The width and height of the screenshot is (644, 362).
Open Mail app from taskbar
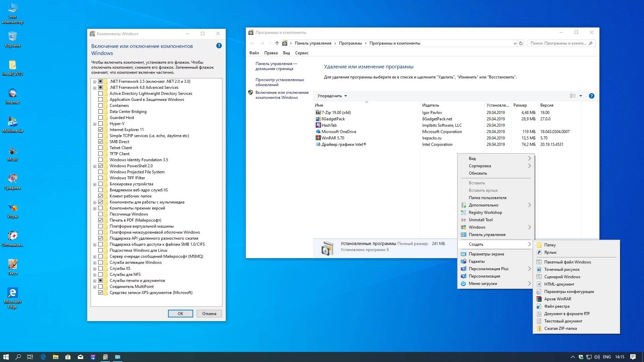[x=80, y=357]
